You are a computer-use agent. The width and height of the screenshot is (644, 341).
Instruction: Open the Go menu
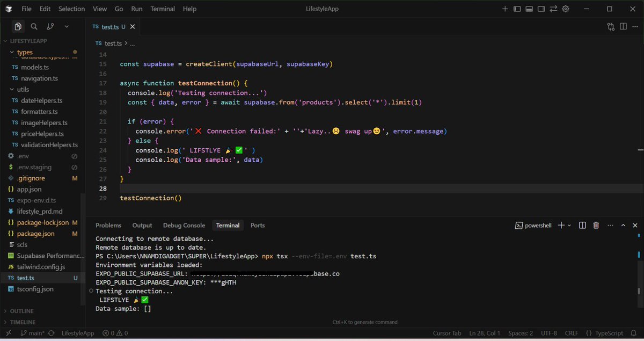(x=119, y=9)
